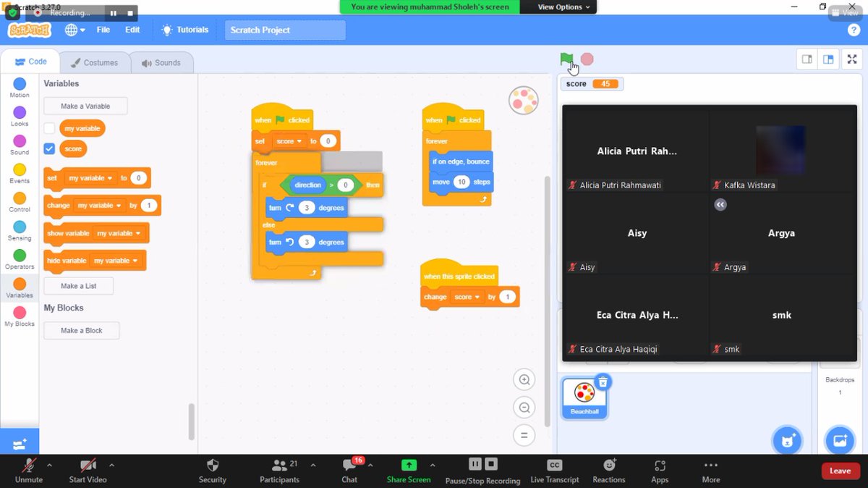The height and width of the screenshot is (488, 868).
Task: Pause the Zoom recording
Action: [475, 463]
